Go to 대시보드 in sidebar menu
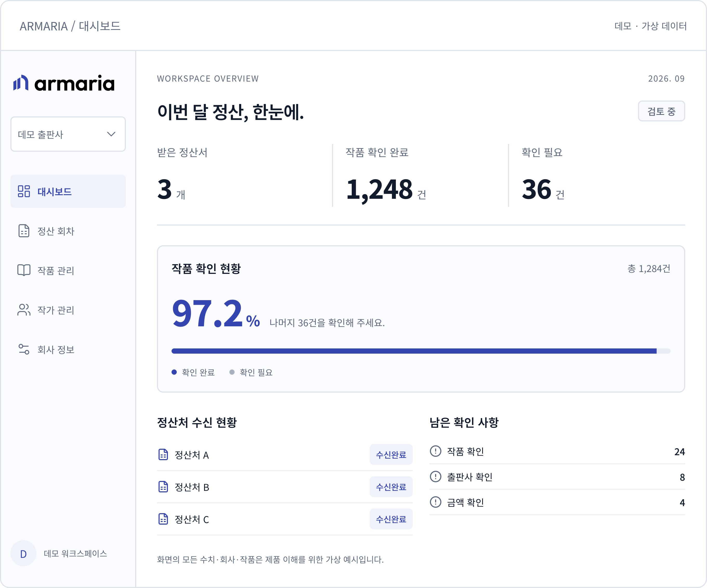 68,191
